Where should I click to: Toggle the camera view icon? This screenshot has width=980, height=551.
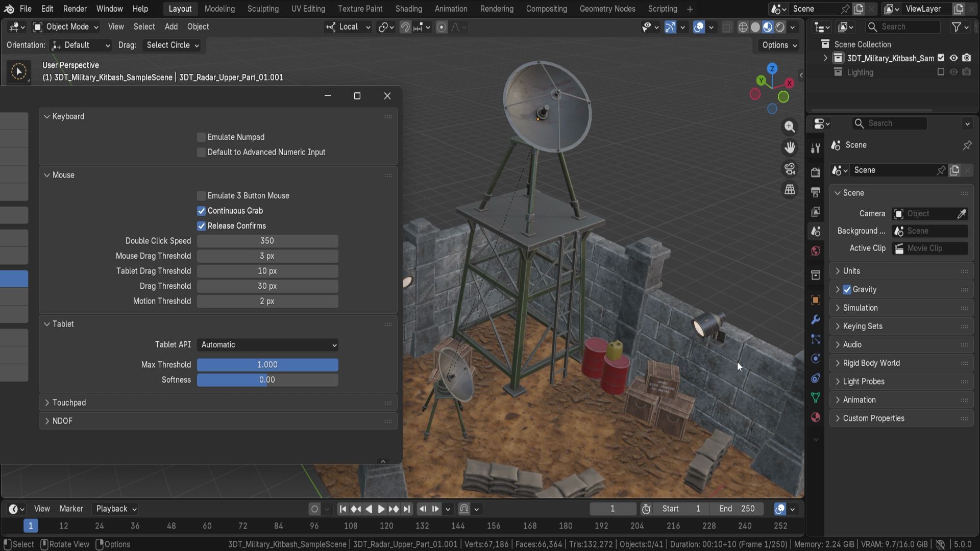pyautogui.click(x=790, y=168)
